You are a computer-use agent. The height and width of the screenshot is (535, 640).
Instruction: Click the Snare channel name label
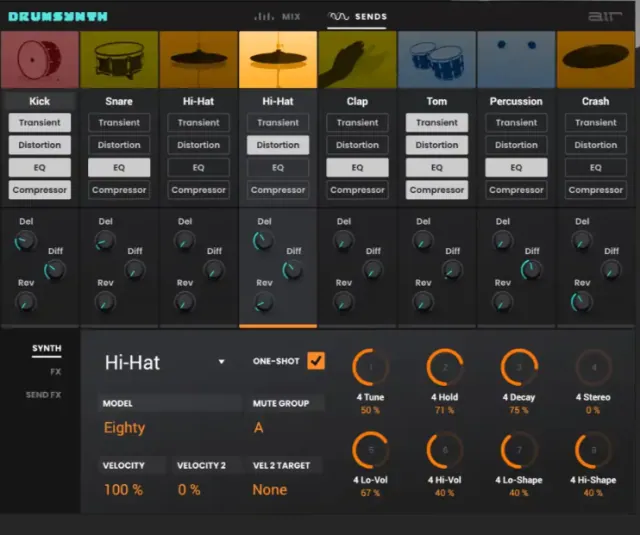[119, 101]
